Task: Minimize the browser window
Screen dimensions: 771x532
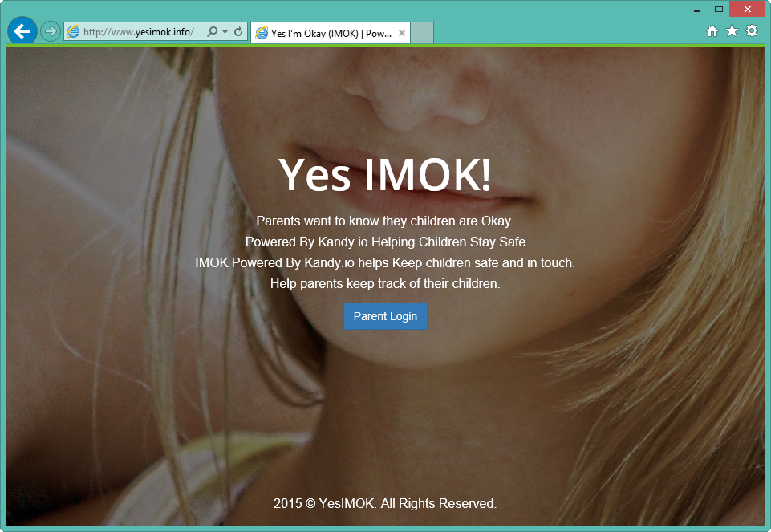Action: (696, 10)
